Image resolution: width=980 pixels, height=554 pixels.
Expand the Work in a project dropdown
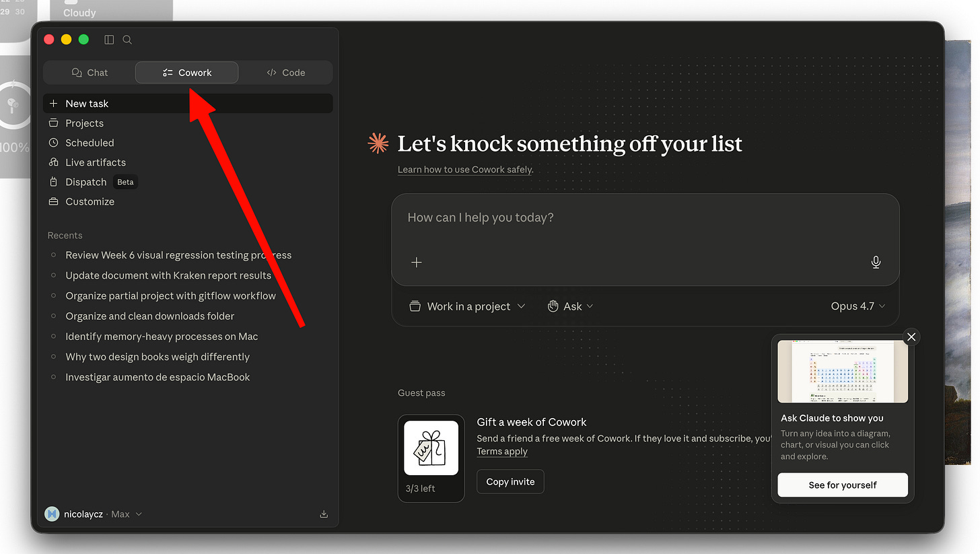467,306
